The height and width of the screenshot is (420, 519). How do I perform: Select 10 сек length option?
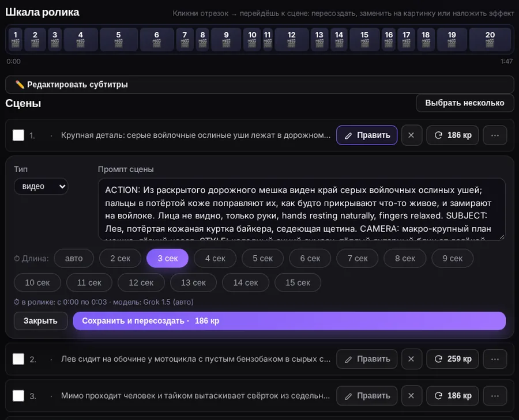tap(37, 283)
